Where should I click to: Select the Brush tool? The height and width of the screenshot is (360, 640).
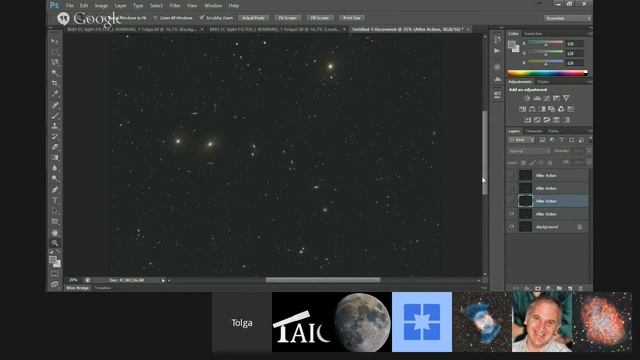54,115
